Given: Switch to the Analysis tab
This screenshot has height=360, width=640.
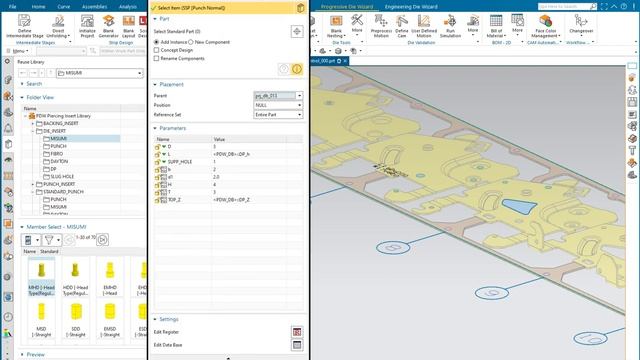Looking at the screenshot, I should click(128, 7).
